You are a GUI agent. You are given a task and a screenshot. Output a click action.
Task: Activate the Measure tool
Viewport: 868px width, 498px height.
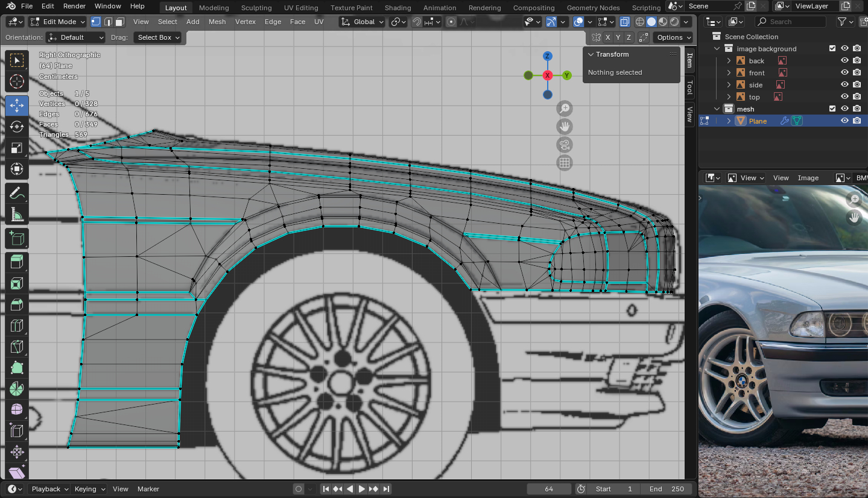pos(17,215)
